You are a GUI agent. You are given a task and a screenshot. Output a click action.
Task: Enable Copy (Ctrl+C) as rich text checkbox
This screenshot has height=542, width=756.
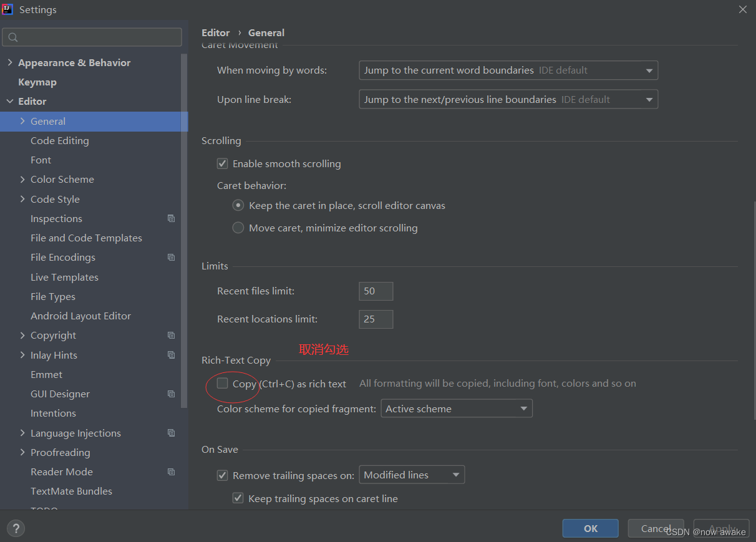(222, 384)
